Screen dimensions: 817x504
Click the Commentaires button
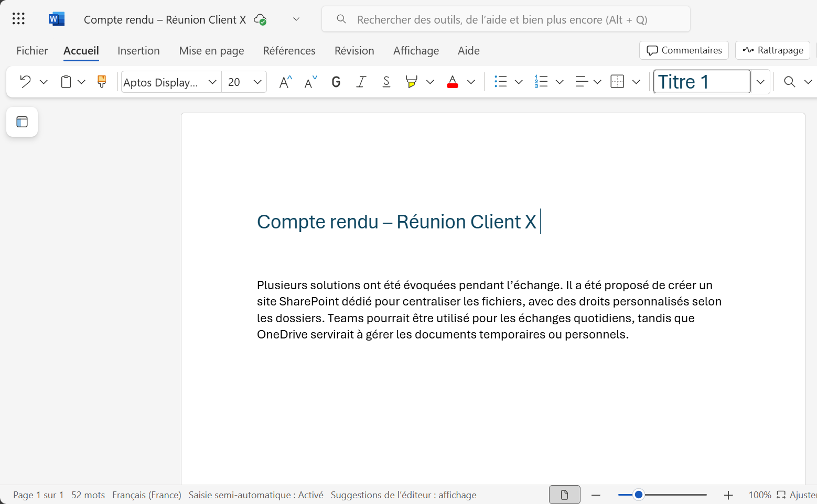click(x=684, y=50)
